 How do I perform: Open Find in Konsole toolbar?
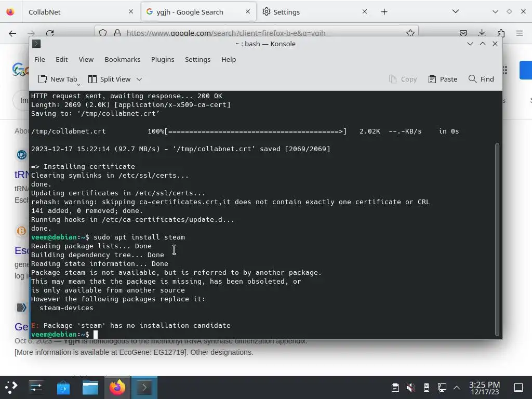click(481, 79)
